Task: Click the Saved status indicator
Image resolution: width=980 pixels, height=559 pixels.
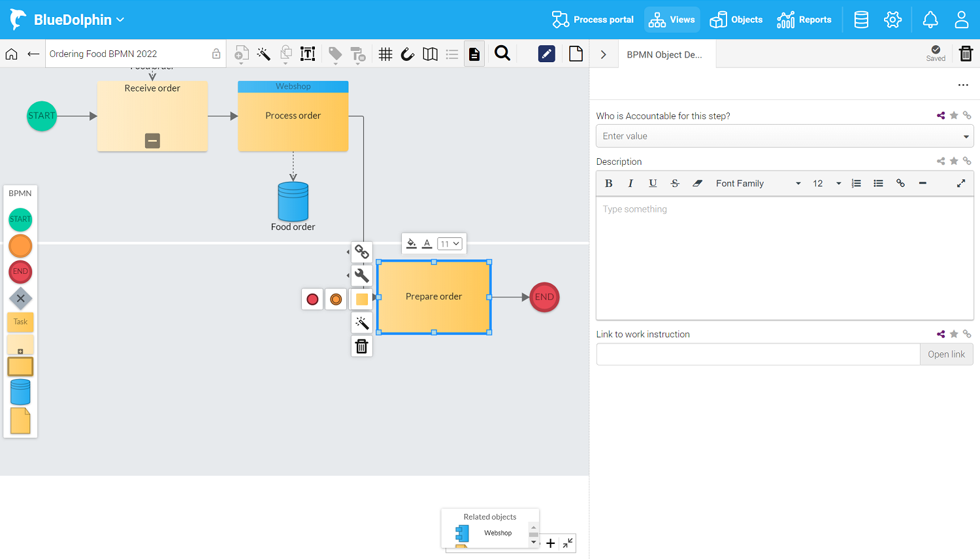Action: point(936,54)
